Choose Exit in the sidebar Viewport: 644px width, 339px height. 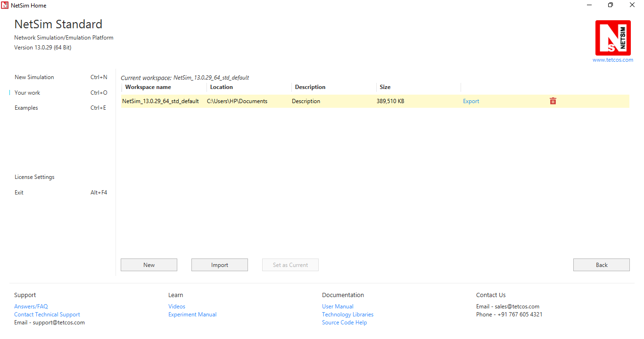(19, 193)
